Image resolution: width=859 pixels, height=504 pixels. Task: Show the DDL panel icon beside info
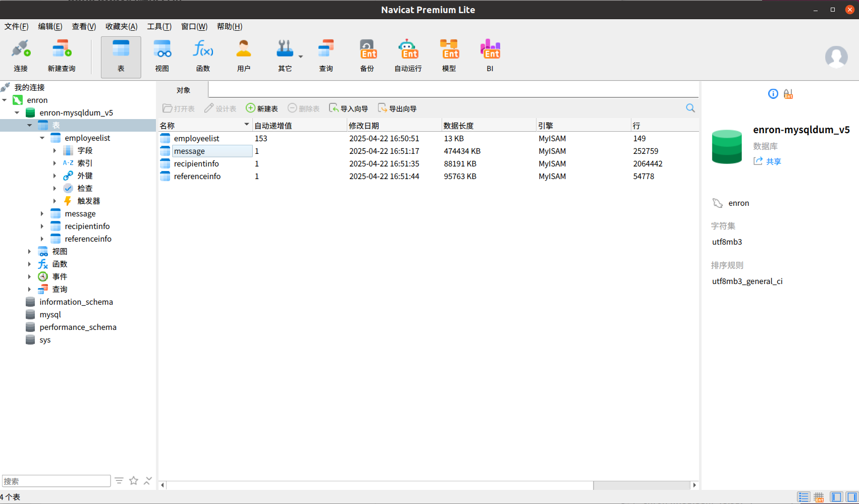click(x=788, y=94)
